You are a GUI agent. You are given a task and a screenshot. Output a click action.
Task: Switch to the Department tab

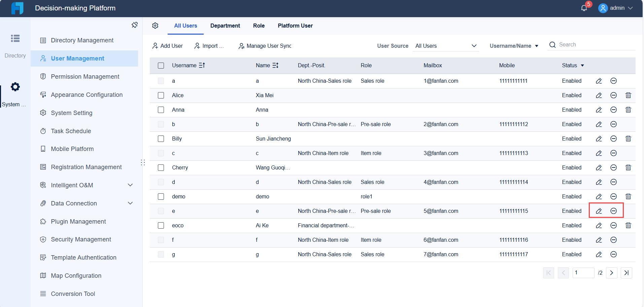click(x=225, y=26)
